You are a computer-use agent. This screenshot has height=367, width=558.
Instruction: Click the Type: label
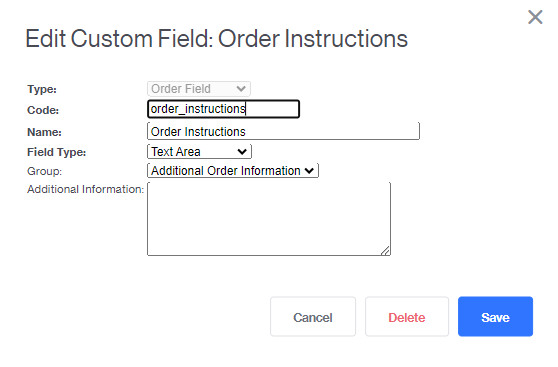(42, 89)
